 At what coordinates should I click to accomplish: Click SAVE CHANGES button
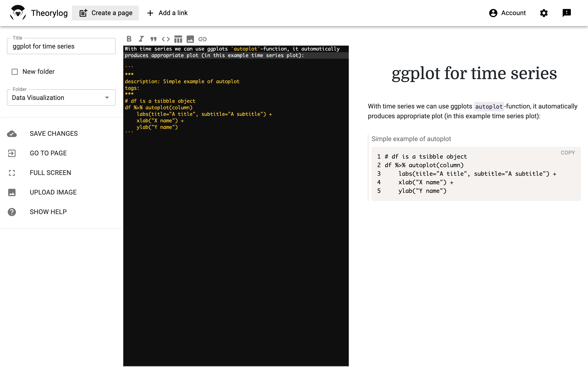pyautogui.click(x=53, y=134)
